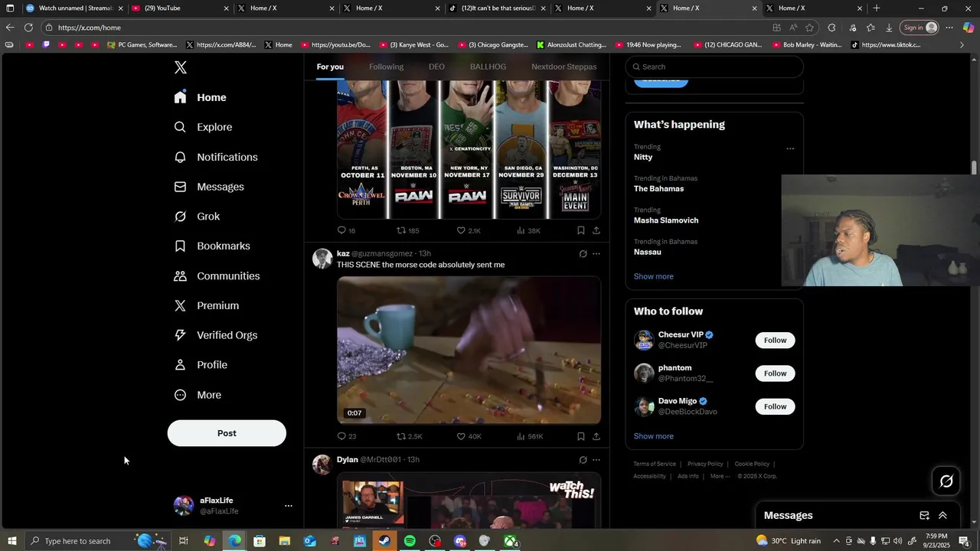Compose new message in Messages drawer

click(924, 516)
